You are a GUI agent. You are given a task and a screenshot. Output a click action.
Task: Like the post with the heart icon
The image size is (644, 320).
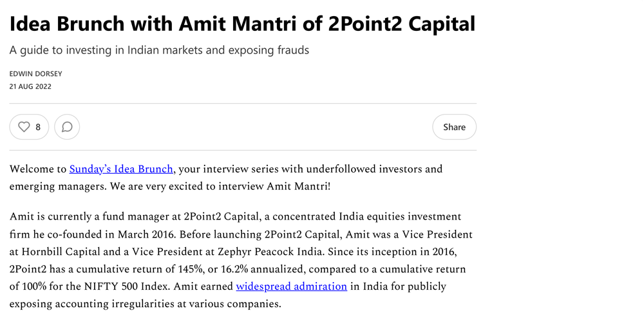click(x=24, y=127)
